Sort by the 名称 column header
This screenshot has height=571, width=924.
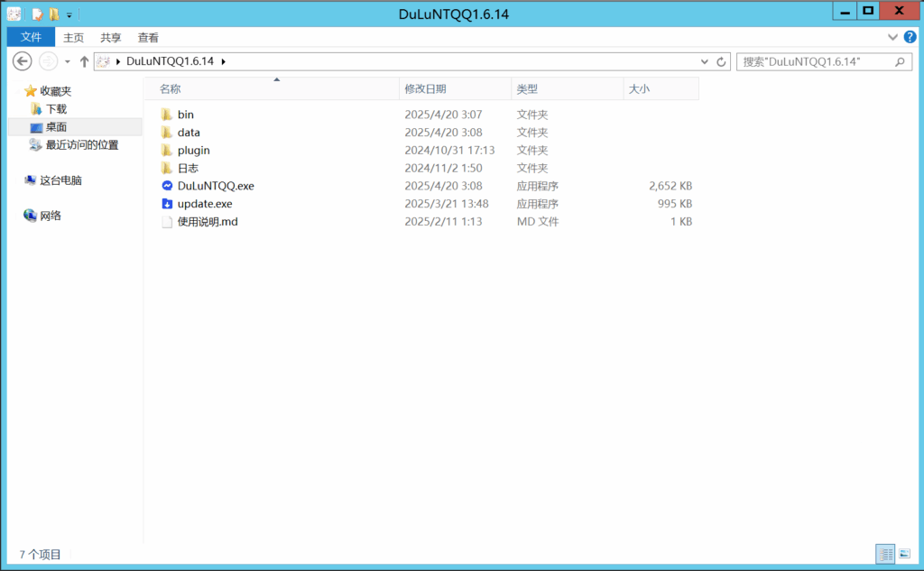coord(273,89)
